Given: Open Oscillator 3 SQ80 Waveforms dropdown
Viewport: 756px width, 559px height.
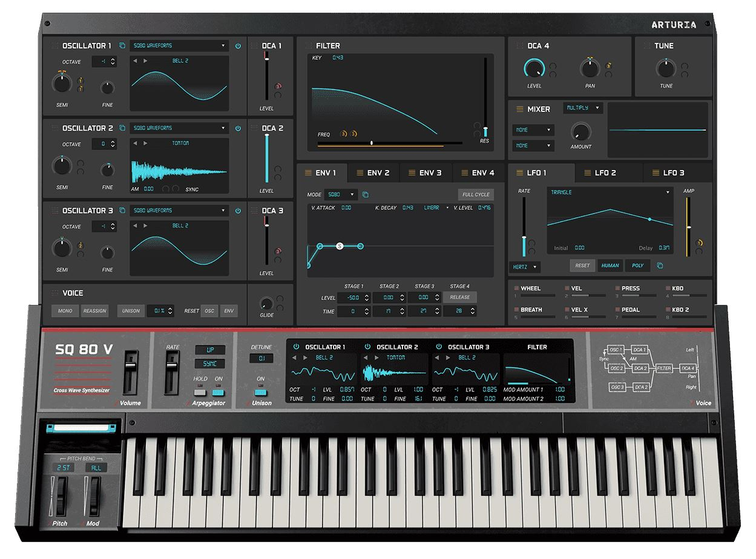Looking at the screenshot, I should (x=179, y=211).
